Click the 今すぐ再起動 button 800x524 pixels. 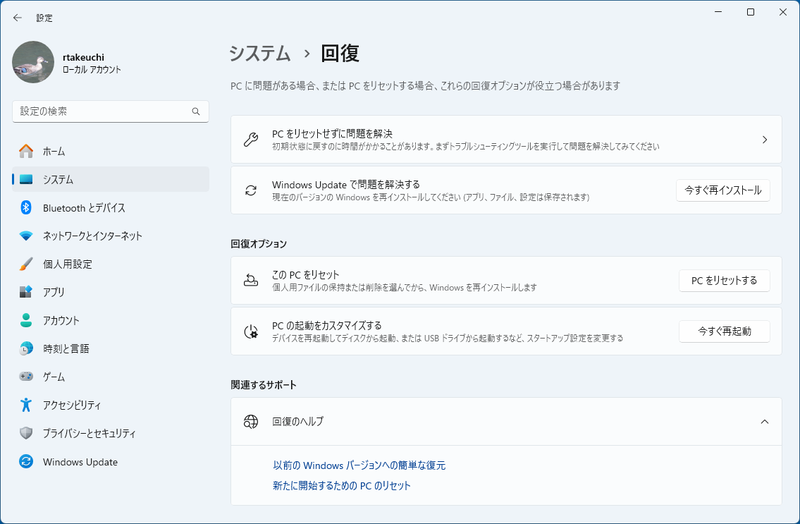(724, 332)
